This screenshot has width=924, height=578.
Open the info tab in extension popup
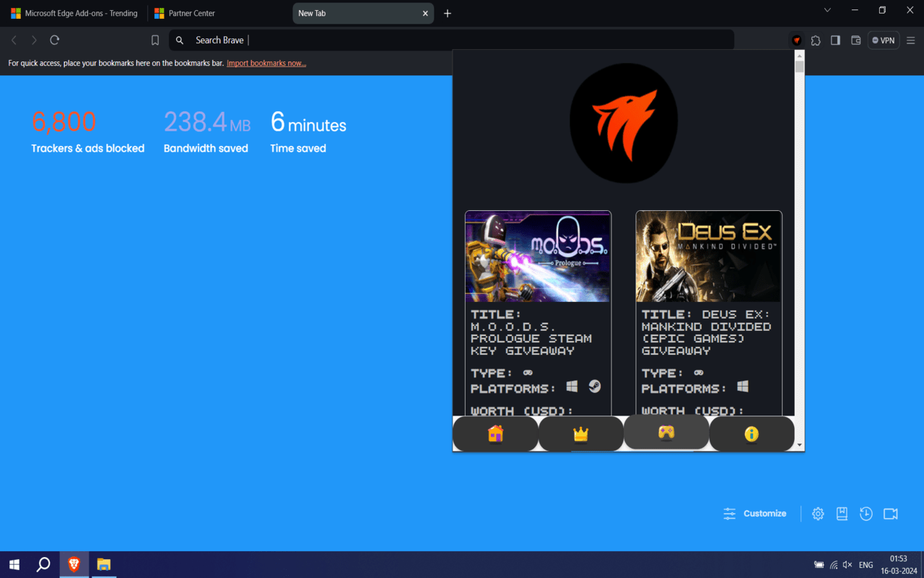[x=751, y=433]
